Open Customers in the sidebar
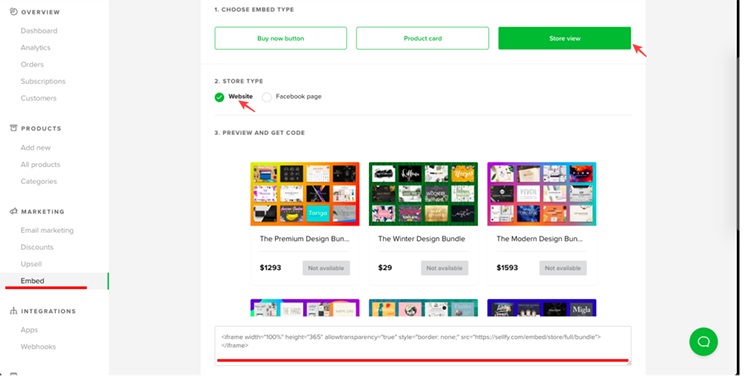 [38, 98]
